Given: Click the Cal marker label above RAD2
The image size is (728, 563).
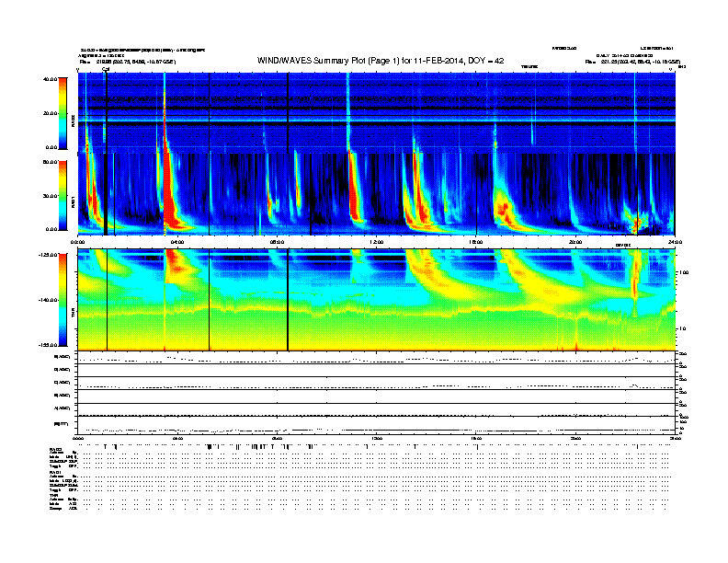Looking at the screenshot, I should [x=106, y=69].
